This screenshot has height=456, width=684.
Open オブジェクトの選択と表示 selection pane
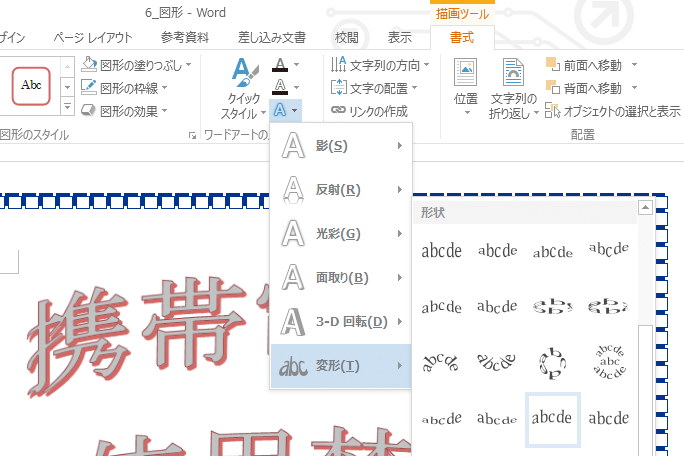(613, 111)
